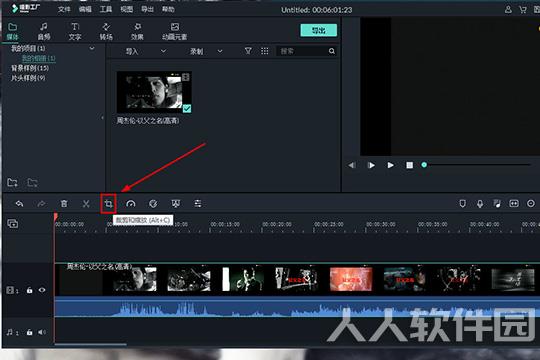Click the redo arrow in timeline toolbar
This screenshot has width=540, height=360.
(41, 204)
